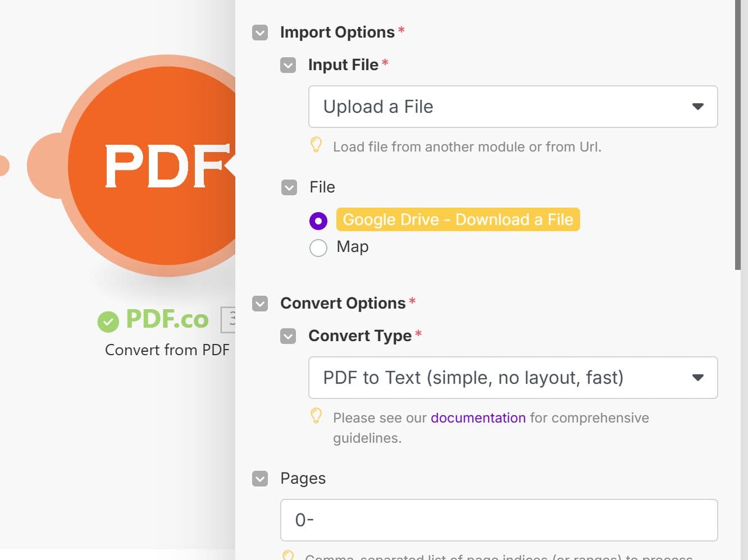Viewport: 748px width, 560px height.
Task: Open the Upload a File dropdown
Action: click(x=512, y=107)
